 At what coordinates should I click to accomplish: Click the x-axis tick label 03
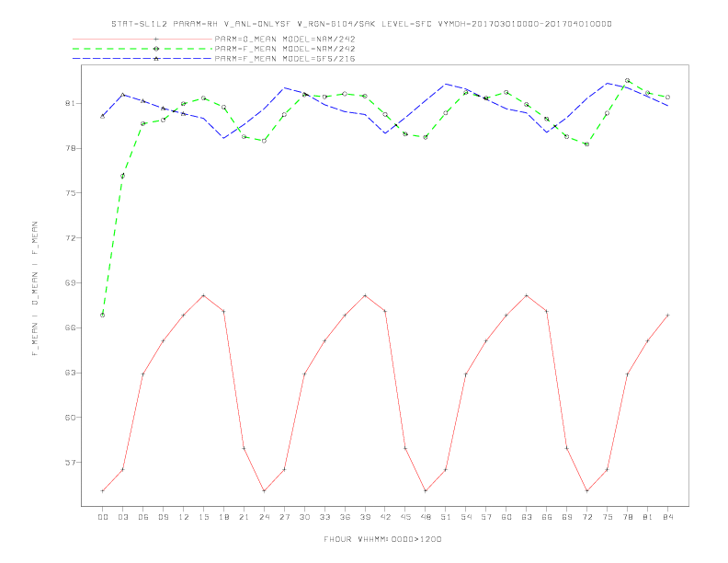[x=122, y=517]
